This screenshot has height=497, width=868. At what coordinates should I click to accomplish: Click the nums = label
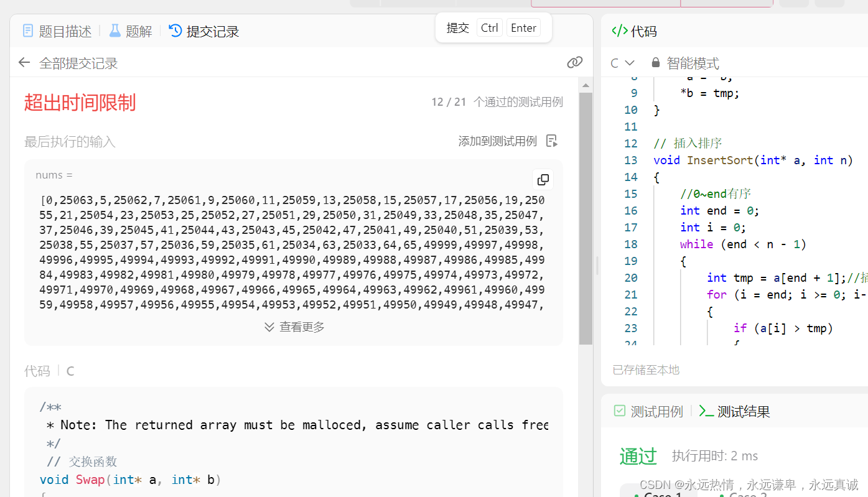pyautogui.click(x=54, y=175)
